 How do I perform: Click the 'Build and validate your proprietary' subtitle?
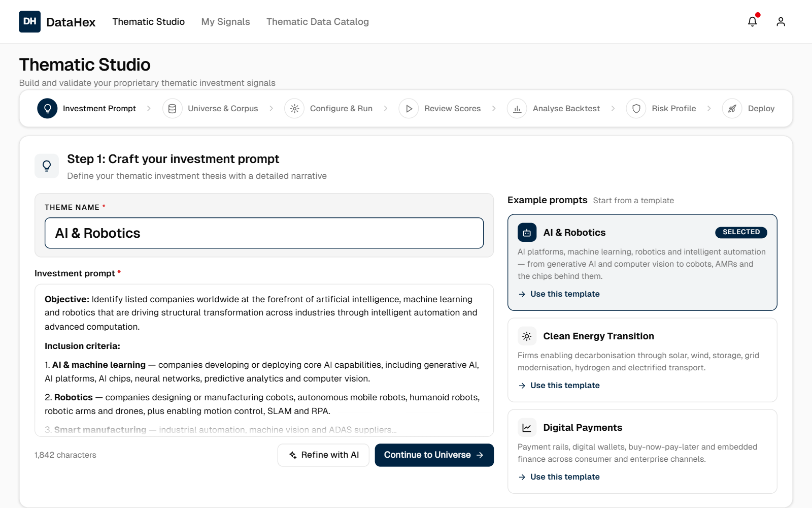pyautogui.click(x=147, y=83)
